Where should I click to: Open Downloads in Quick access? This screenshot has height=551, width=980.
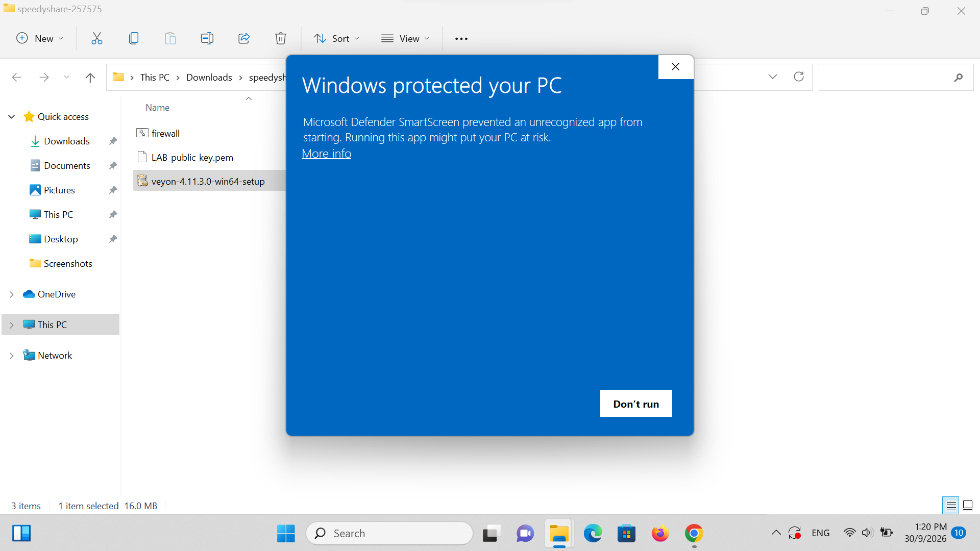click(x=67, y=141)
